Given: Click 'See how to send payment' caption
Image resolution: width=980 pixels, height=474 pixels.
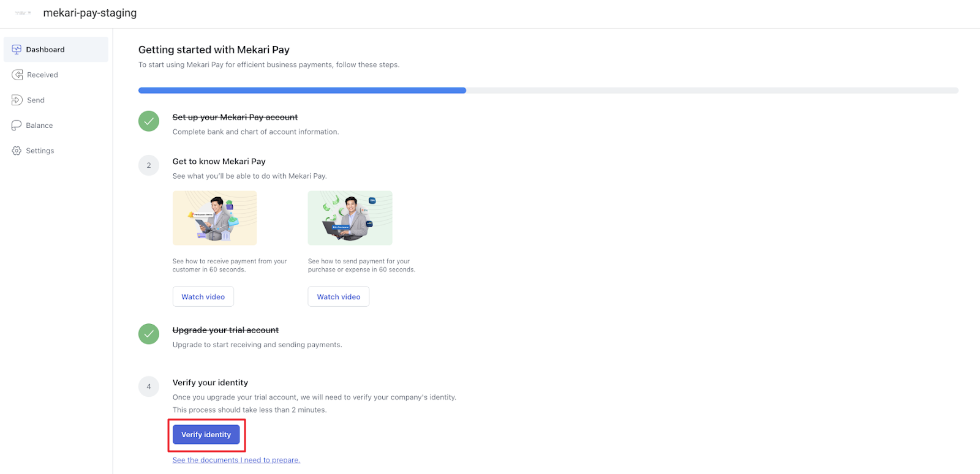Looking at the screenshot, I should coord(361,265).
